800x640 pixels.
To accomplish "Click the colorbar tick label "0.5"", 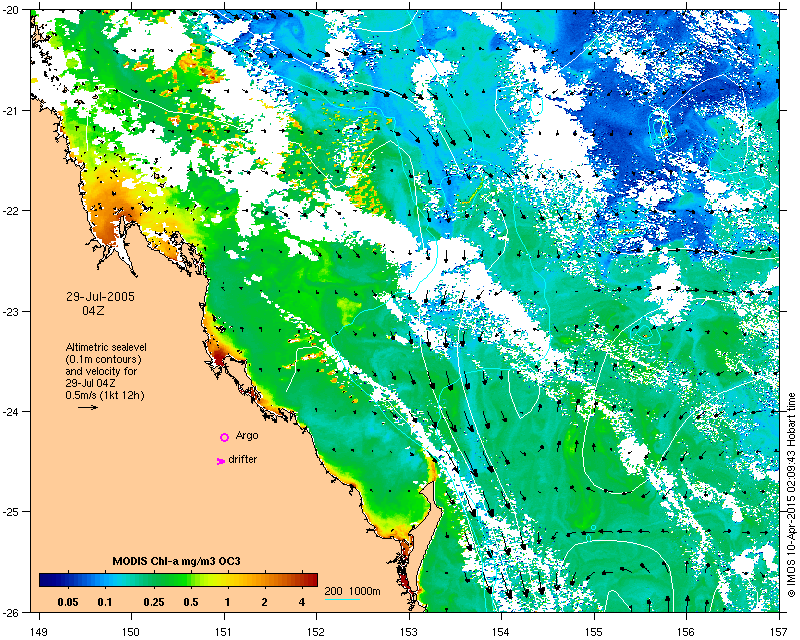I will tap(191, 602).
